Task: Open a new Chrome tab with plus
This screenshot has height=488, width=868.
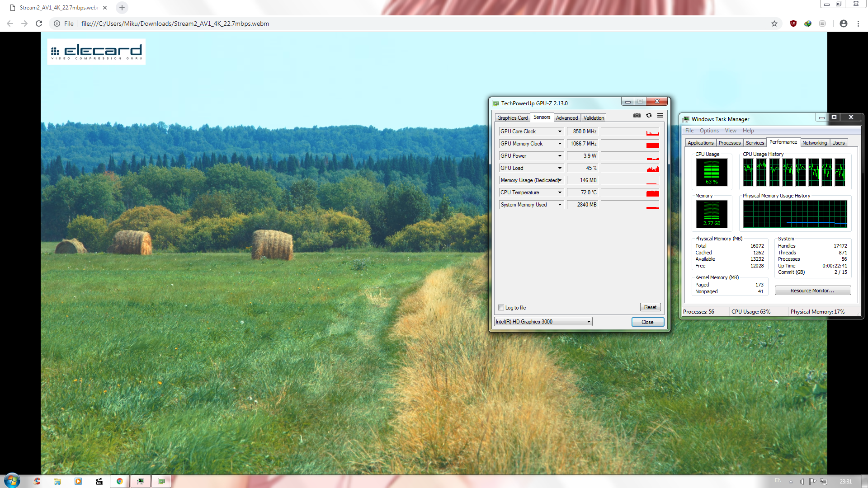Action: tap(122, 8)
